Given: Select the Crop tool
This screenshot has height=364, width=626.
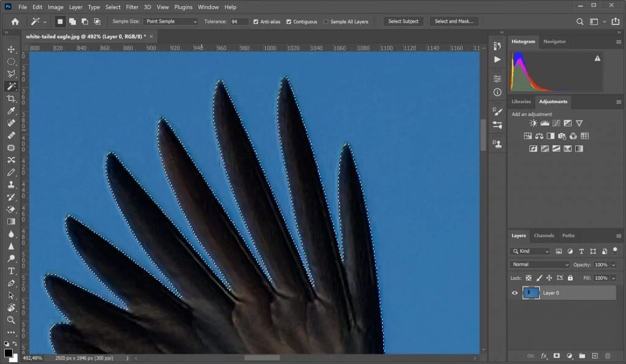Looking at the screenshot, I should (x=11, y=98).
